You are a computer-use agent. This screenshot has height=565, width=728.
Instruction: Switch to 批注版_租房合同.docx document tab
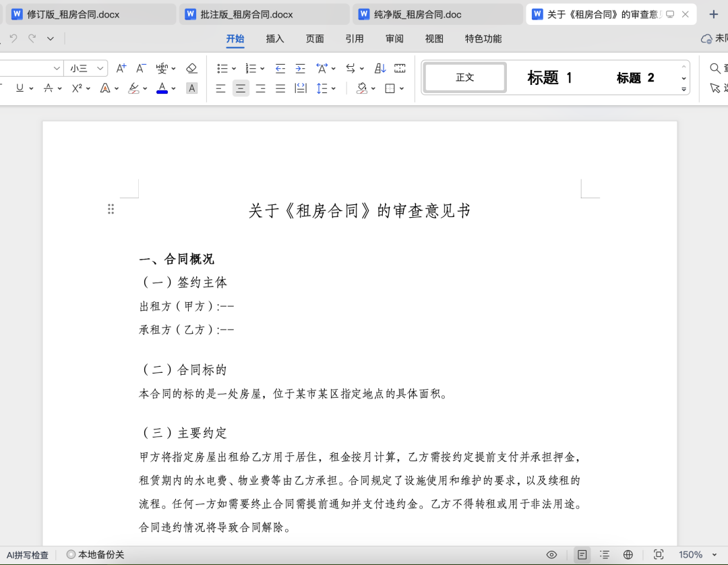[x=265, y=14]
